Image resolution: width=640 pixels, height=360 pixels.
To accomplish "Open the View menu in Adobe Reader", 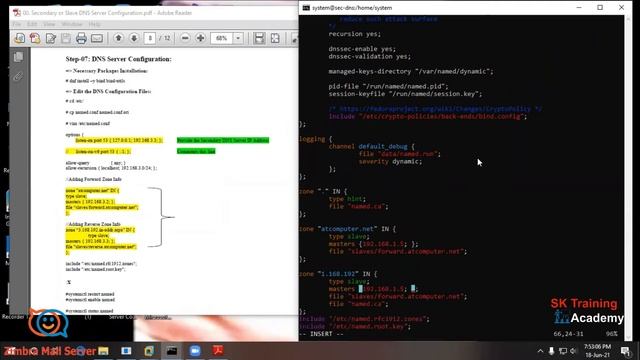I will (x=49, y=24).
